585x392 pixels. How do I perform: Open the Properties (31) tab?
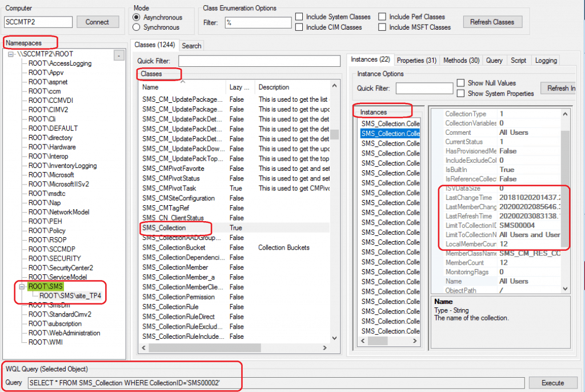pos(416,61)
